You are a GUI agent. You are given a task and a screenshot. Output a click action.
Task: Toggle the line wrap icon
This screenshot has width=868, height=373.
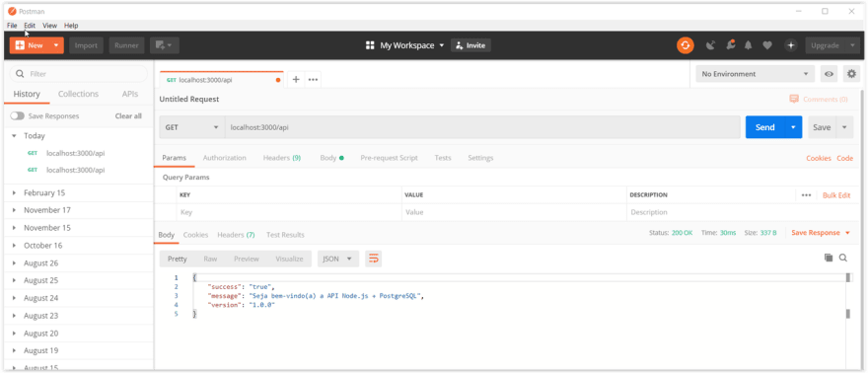374,259
